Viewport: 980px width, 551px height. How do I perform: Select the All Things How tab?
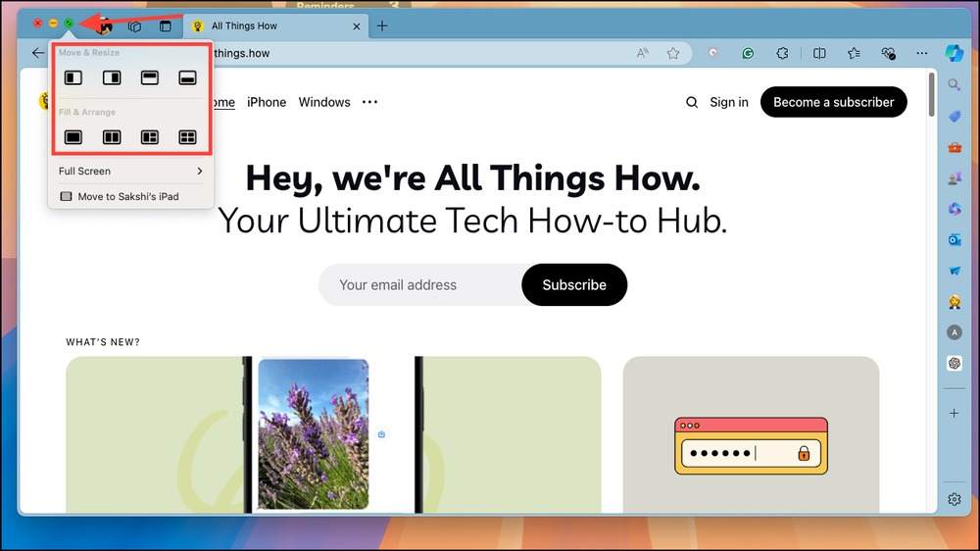click(x=275, y=26)
